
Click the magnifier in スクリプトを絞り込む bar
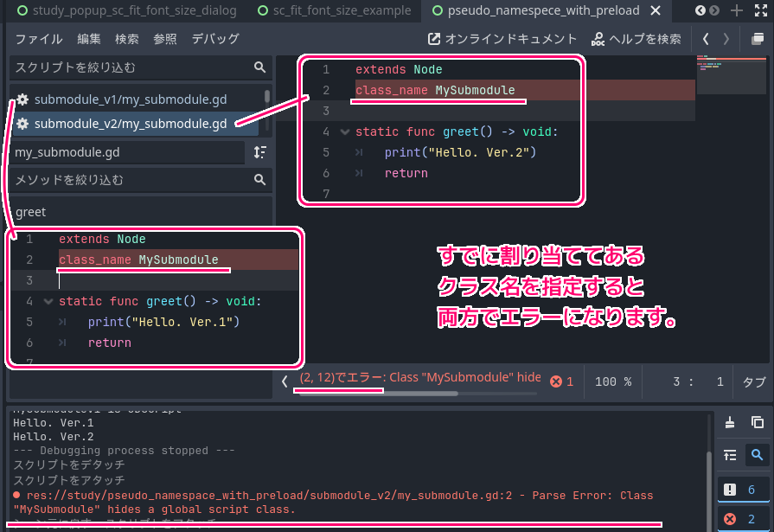point(259,67)
